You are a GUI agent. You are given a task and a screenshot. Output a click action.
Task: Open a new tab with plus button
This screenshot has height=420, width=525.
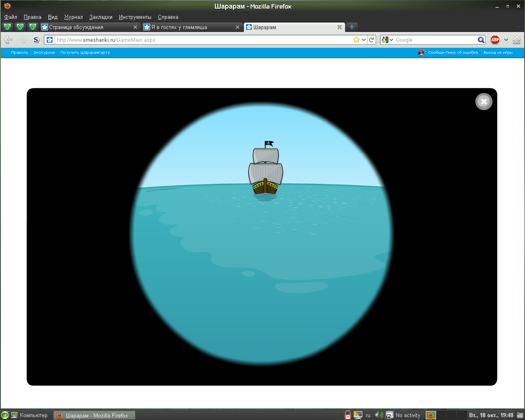coord(352,27)
